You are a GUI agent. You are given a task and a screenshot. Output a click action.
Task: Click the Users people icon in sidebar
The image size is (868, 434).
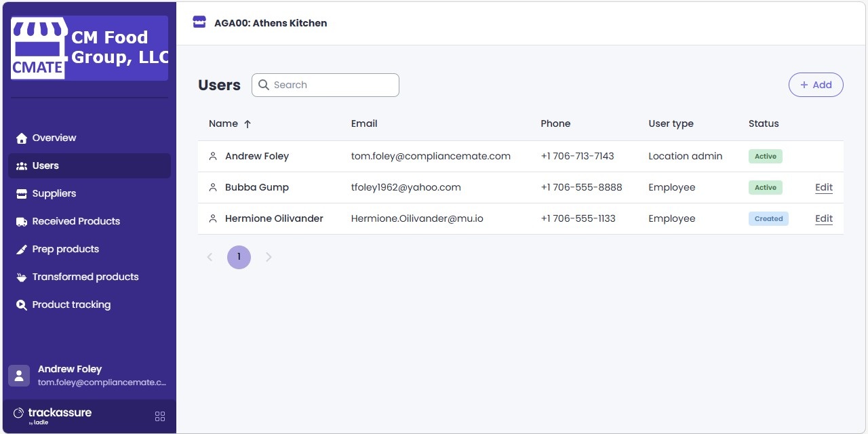22,166
